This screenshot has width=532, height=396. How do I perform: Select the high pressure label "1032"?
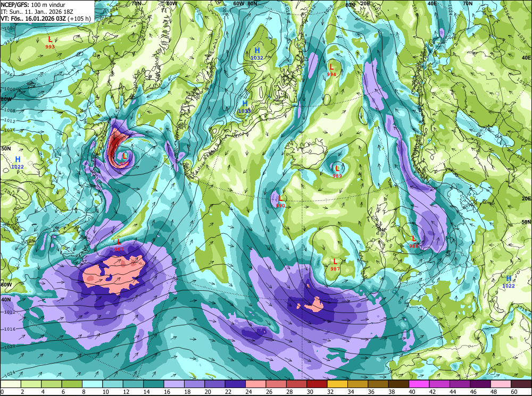[257, 58]
